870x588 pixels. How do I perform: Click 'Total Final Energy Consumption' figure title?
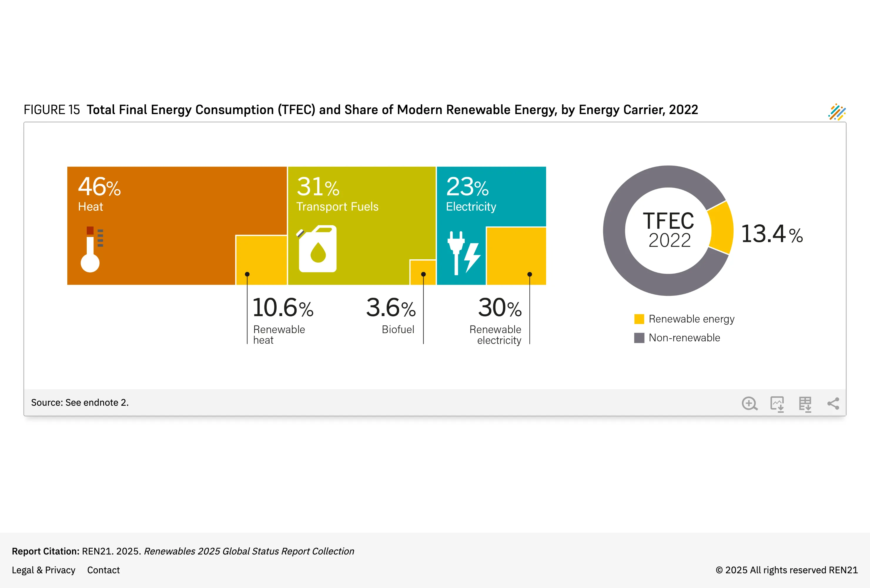[x=392, y=110]
